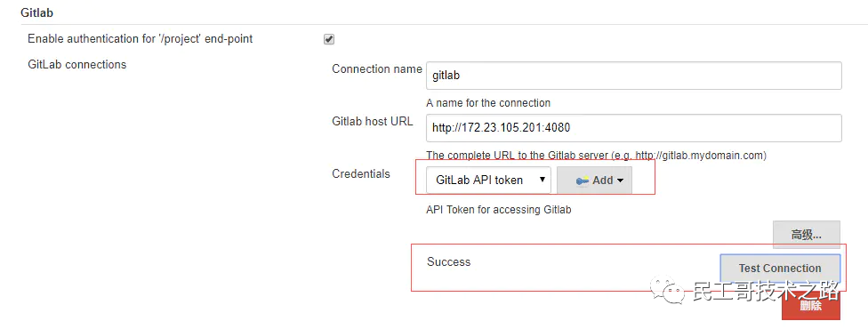Open the GitLab API token credentials dropdown
This screenshot has height=329, width=868.
[488, 180]
